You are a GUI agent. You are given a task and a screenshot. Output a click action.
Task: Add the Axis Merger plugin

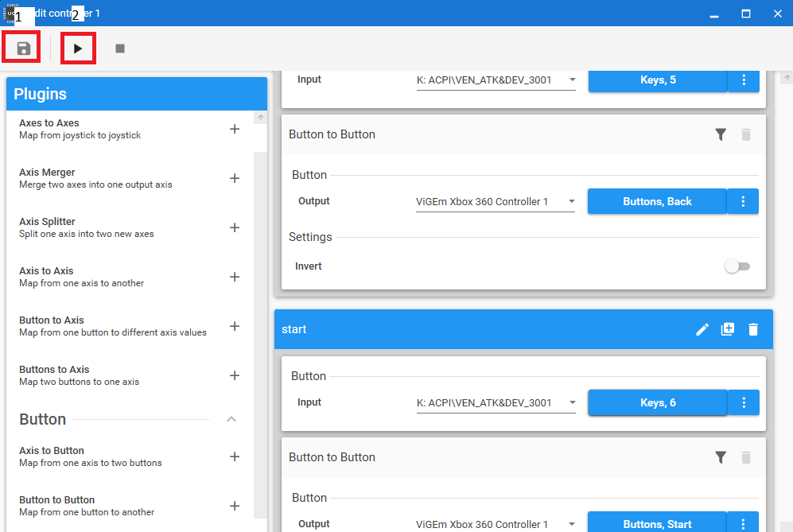[x=234, y=178]
